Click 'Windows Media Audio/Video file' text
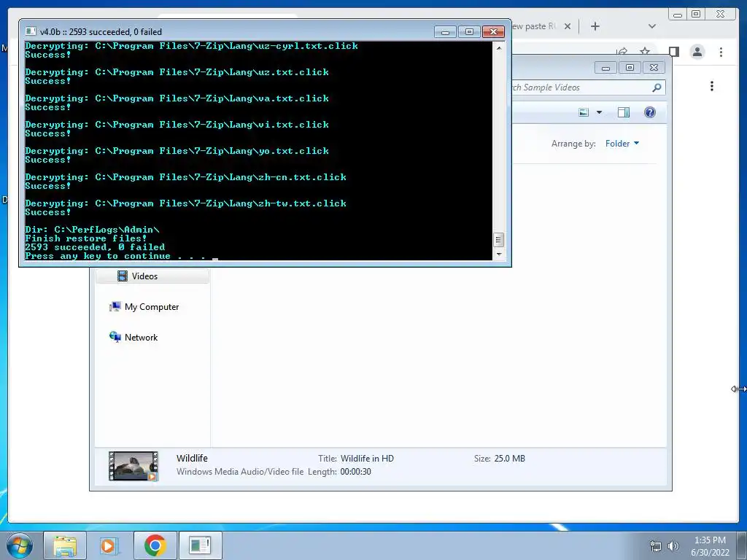 pyautogui.click(x=239, y=472)
